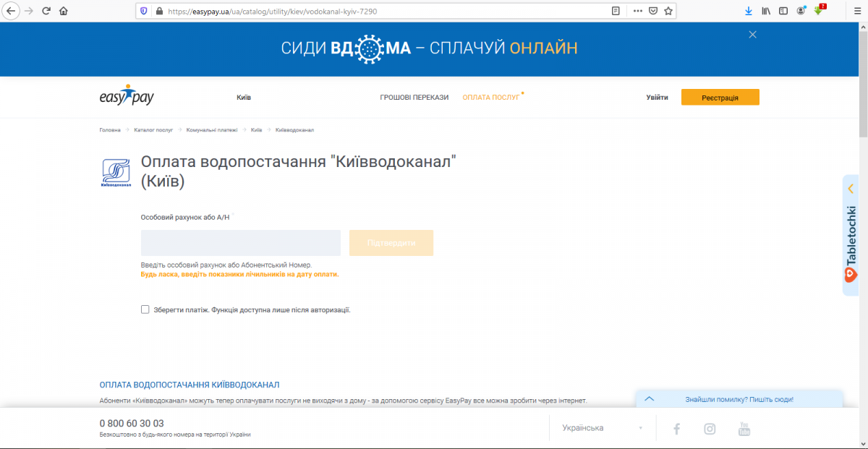The width and height of the screenshot is (868, 449).
Task: Expand the error report chevron
Action: point(649,398)
